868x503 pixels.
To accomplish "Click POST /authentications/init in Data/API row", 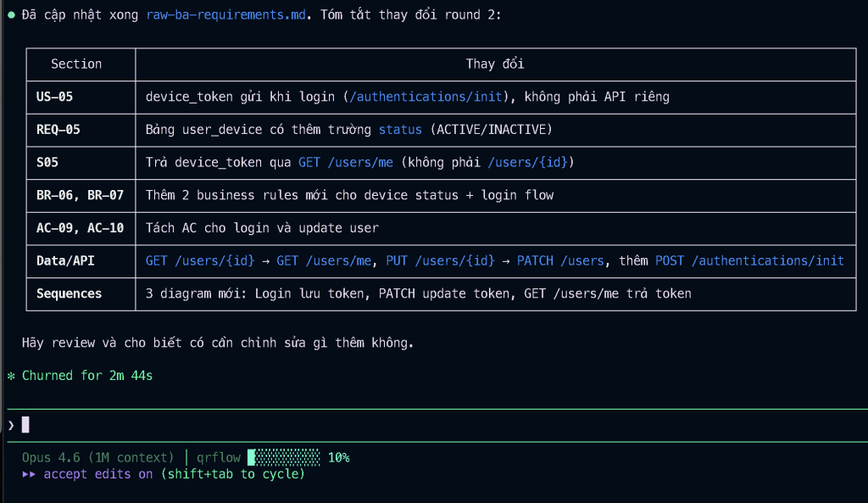I will click(x=749, y=260).
